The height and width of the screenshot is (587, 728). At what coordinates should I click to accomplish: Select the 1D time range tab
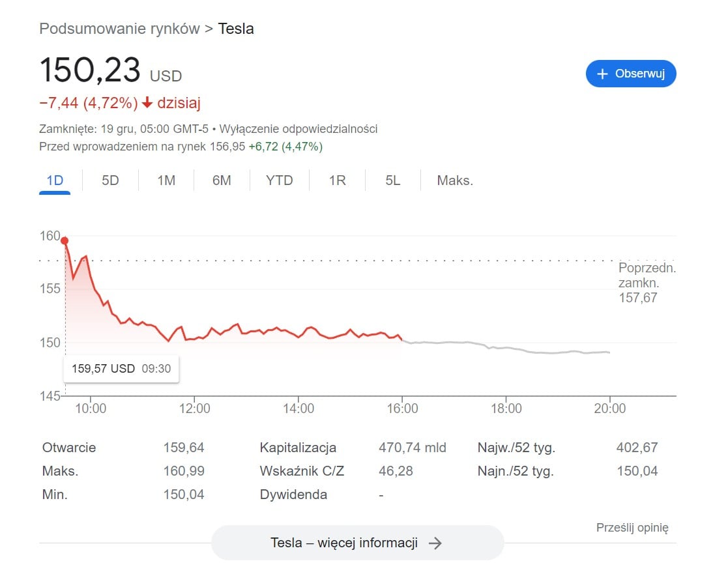point(55,180)
